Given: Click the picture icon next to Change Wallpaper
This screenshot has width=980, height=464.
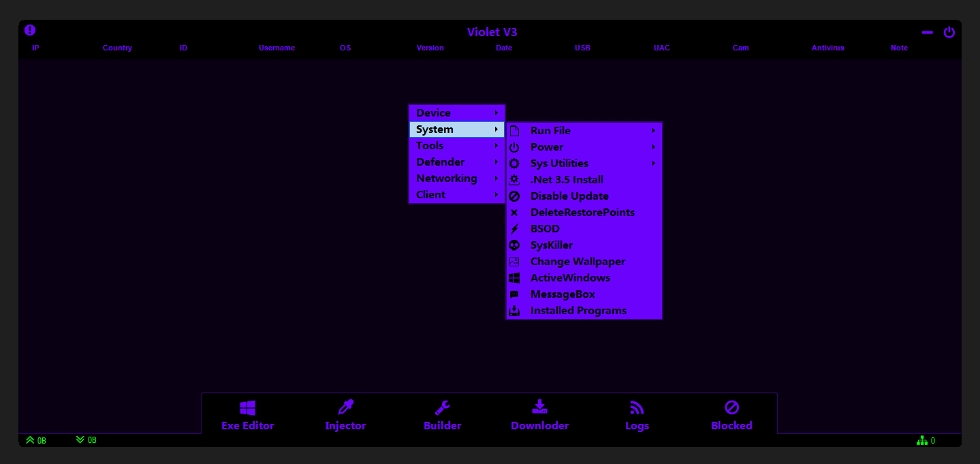Looking at the screenshot, I should click(x=515, y=262).
